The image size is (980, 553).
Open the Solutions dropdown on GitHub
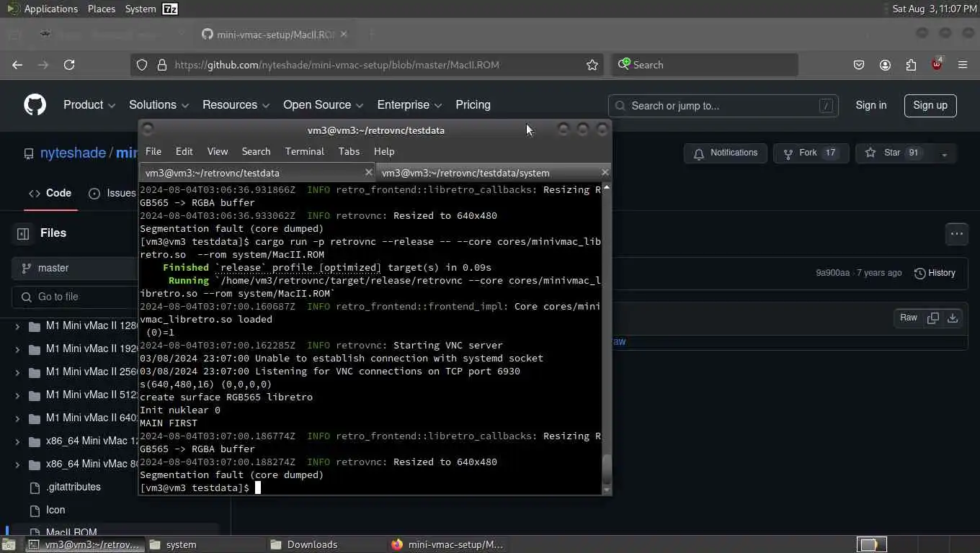click(159, 105)
